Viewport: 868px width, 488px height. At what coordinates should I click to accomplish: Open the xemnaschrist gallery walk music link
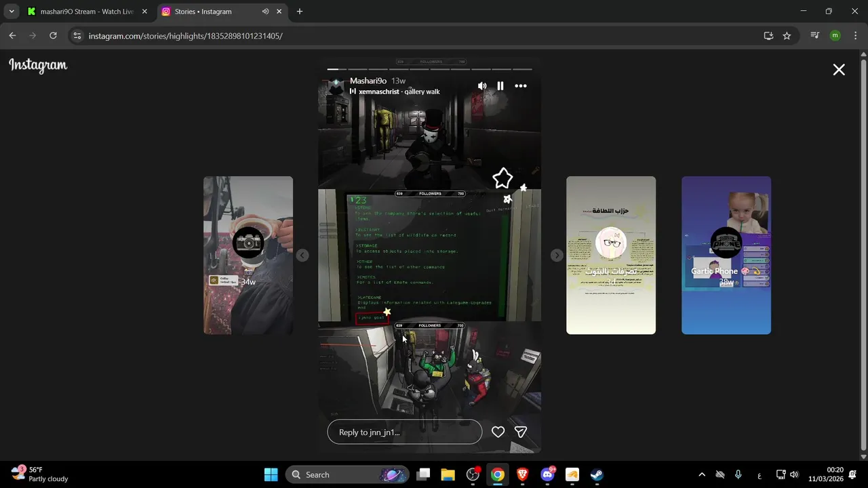pyautogui.click(x=399, y=91)
